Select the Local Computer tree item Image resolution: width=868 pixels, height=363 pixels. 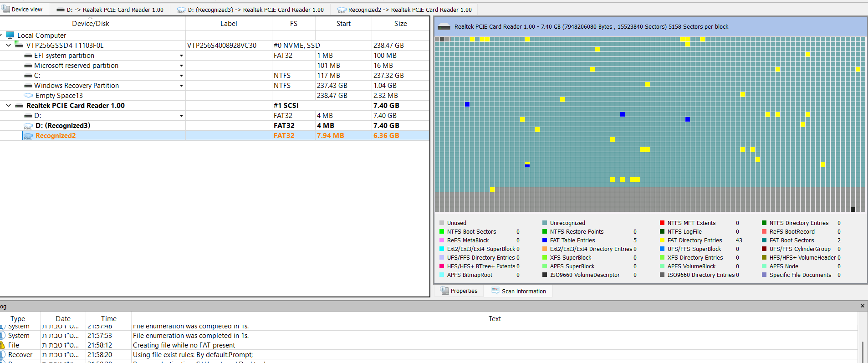point(41,35)
